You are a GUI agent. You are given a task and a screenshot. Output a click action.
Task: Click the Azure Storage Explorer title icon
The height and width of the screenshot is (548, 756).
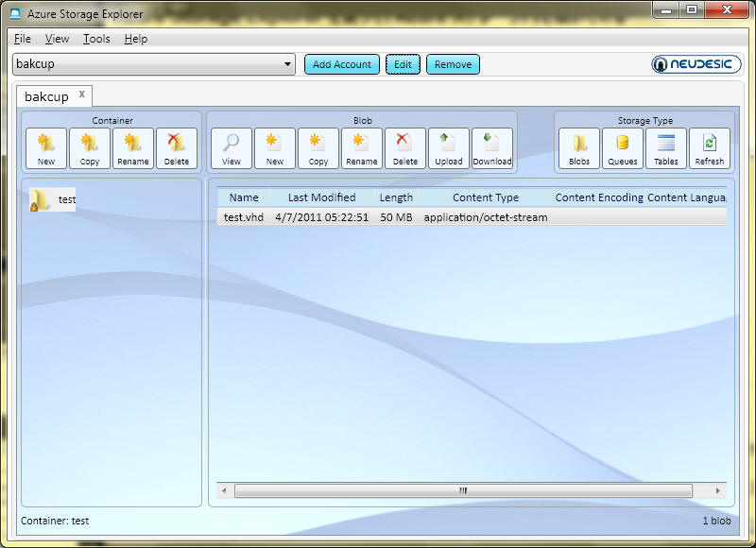(15, 13)
